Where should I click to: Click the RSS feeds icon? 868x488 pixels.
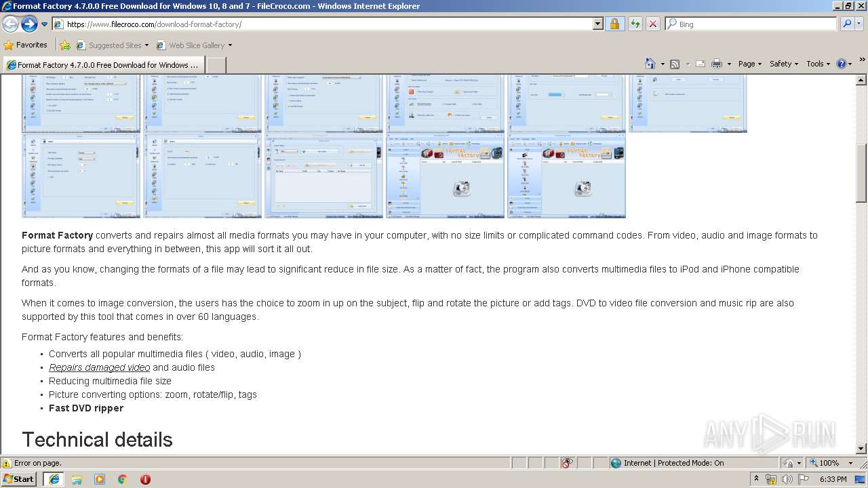click(x=675, y=64)
